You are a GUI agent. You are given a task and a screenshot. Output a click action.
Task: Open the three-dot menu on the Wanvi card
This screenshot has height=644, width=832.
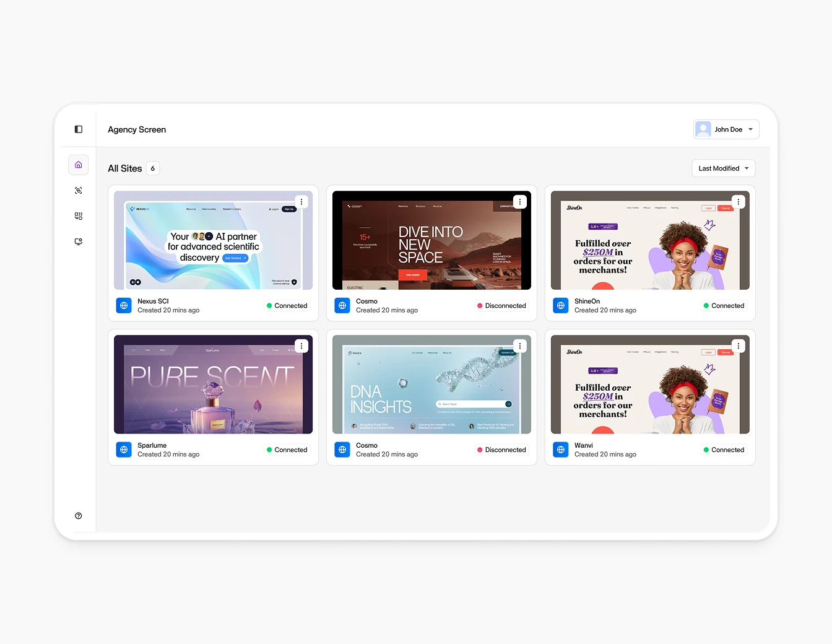pos(738,346)
